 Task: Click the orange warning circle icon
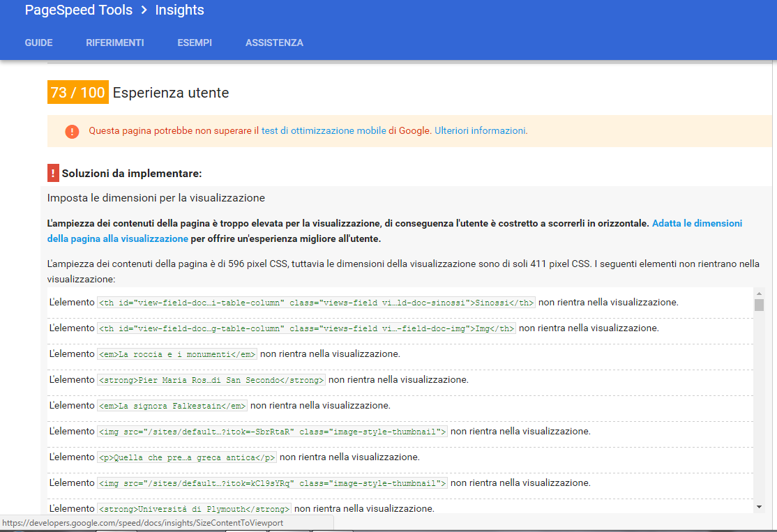pyautogui.click(x=72, y=131)
